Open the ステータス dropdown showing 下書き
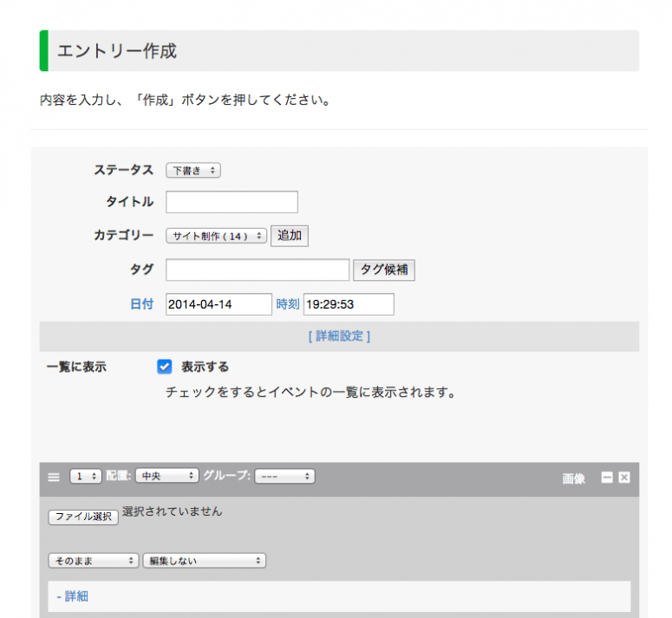This screenshot has width=672, height=618. tap(193, 171)
